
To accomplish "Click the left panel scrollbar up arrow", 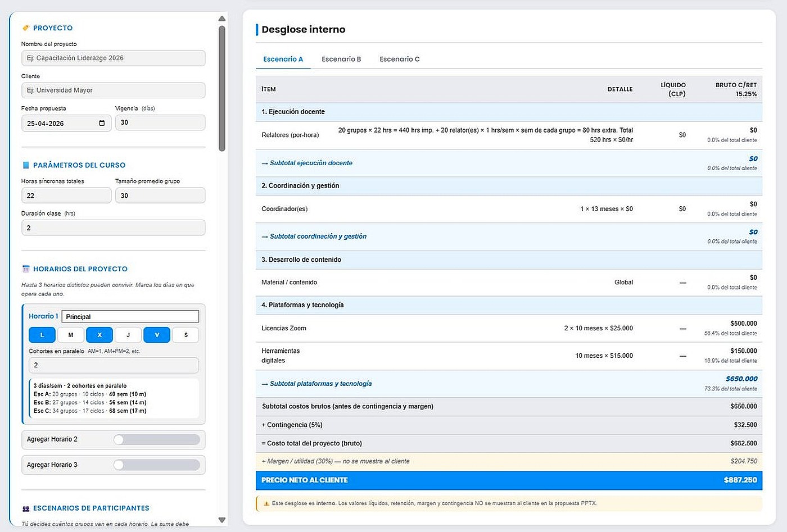I will tap(222, 19).
